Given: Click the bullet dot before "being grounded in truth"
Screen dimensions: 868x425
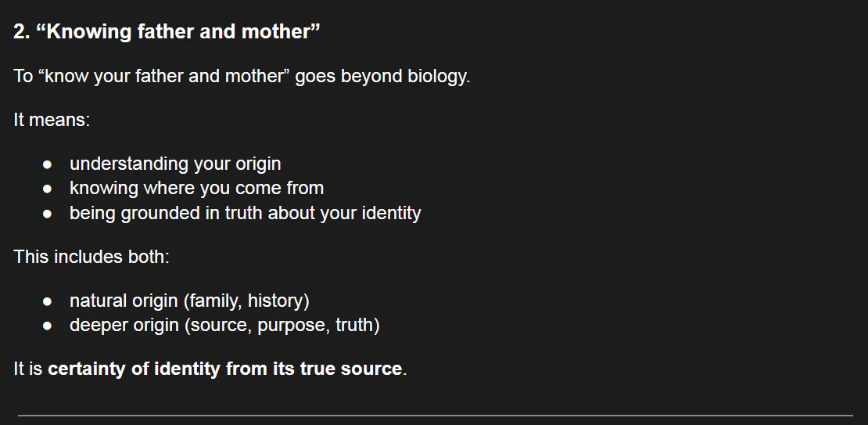Looking at the screenshot, I should (x=48, y=214).
